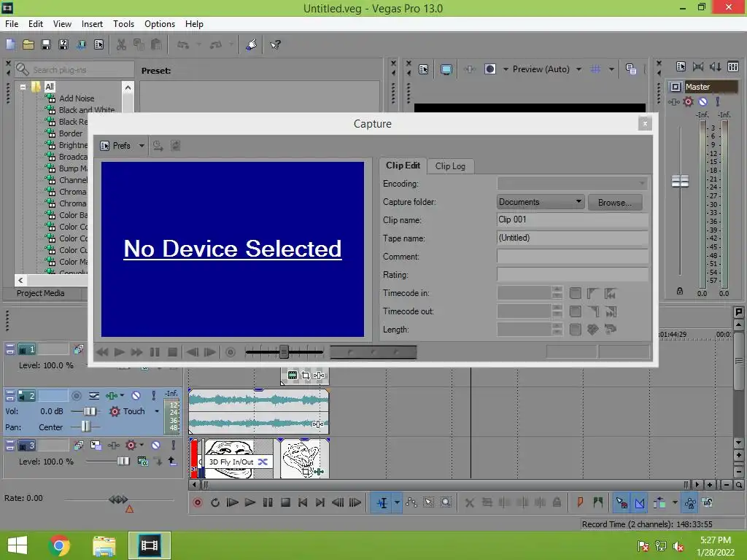Collapse the All plug-ins tree node
This screenshot has width=747, height=560.
tap(23, 87)
